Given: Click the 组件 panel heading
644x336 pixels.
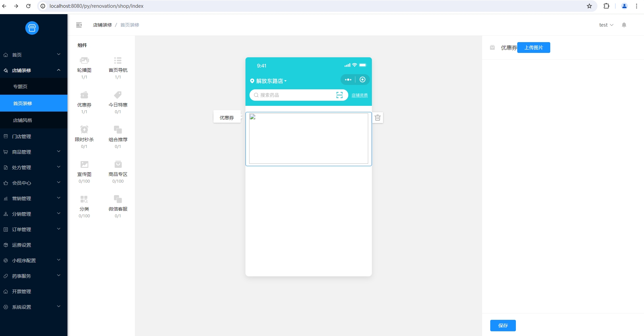Looking at the screenshot, I should [x=82, y=45].
